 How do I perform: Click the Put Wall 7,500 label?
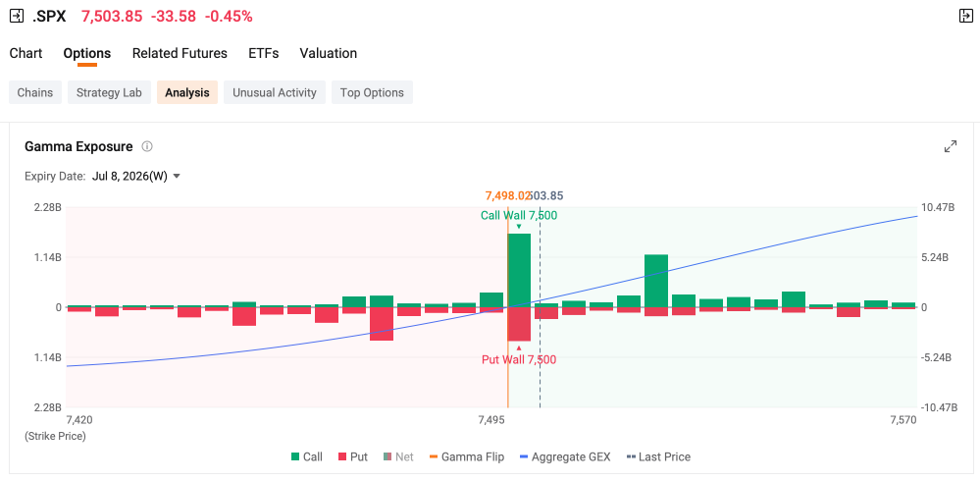[519, 359]
